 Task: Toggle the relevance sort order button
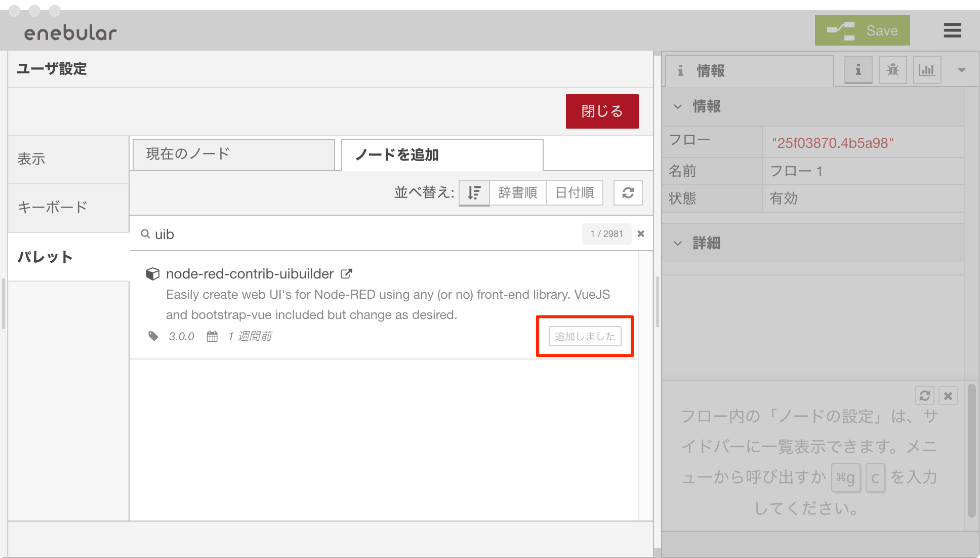tap(474, 193)
